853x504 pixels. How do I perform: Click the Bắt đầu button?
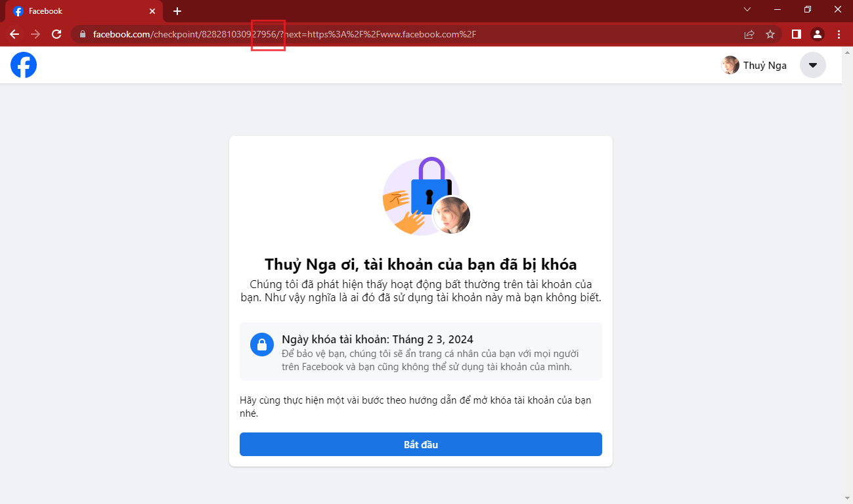click(x=420, y=444)
